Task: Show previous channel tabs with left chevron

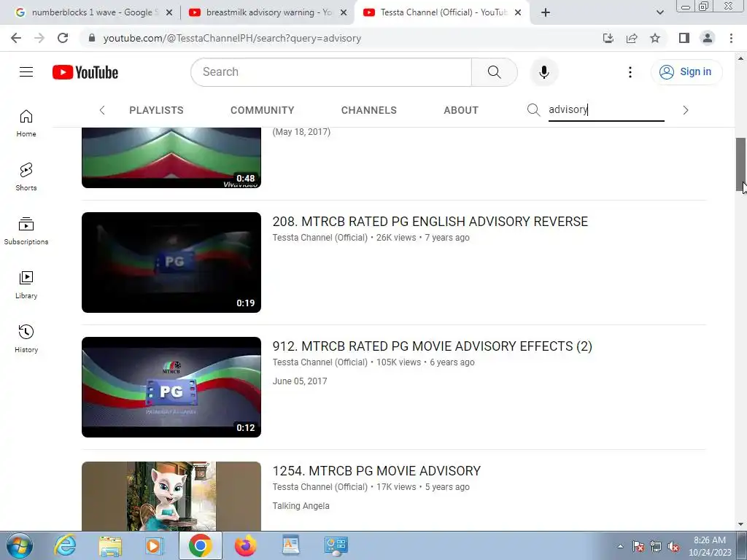Action: [x=102, y=111]
